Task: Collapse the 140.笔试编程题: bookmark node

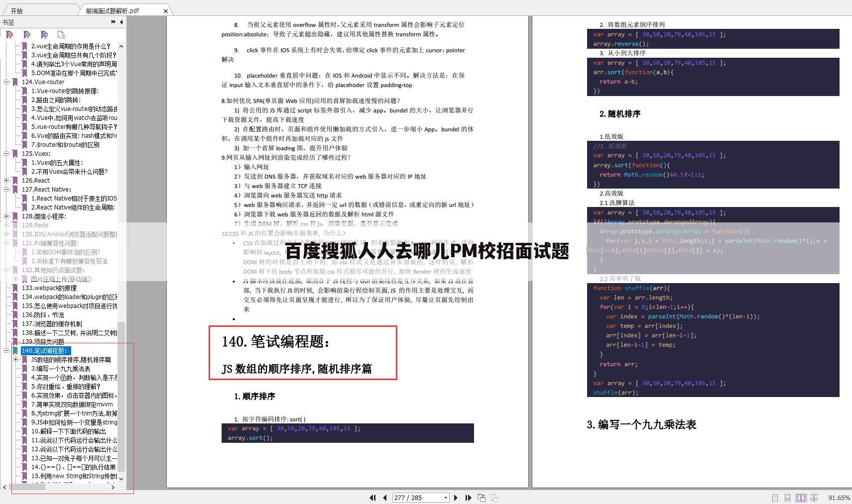Action: tap(6, 351)
